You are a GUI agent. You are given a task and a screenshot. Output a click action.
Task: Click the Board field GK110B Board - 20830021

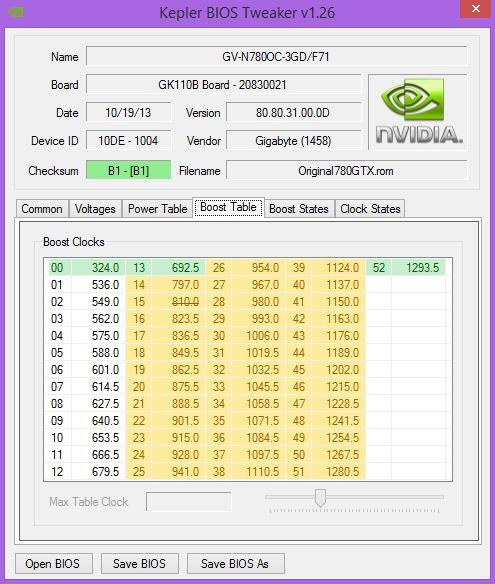click(x=223, y=85)
